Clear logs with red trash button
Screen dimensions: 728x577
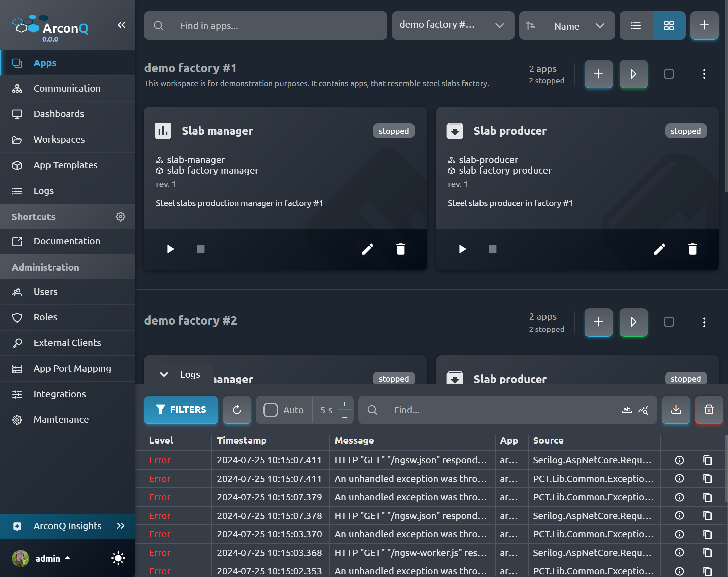pyautogui.click(x=709, y=410)
